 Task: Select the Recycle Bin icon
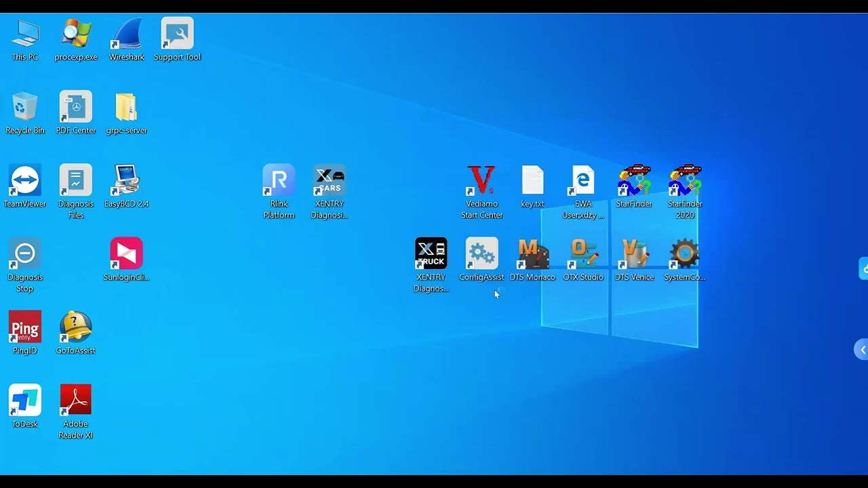pyautogui.click(x=25, y=107)
